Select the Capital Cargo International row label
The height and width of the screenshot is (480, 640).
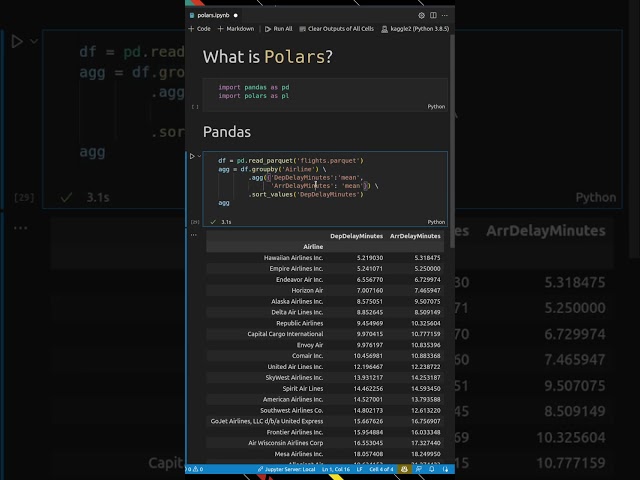[x=285, y=334]
